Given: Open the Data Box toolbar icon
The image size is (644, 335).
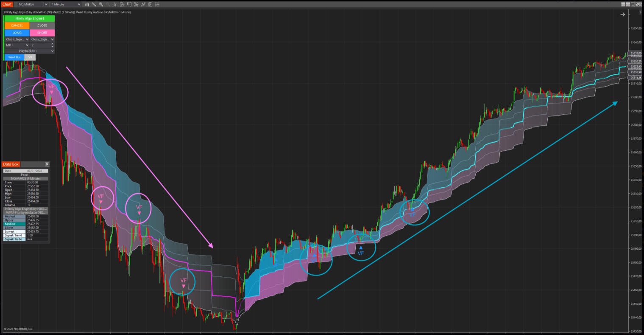Looking at the screenshot, I should [122, 4].
